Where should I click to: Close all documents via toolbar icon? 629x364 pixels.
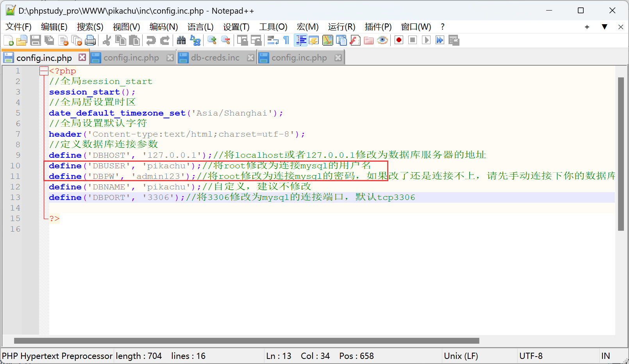click(77, 40)
